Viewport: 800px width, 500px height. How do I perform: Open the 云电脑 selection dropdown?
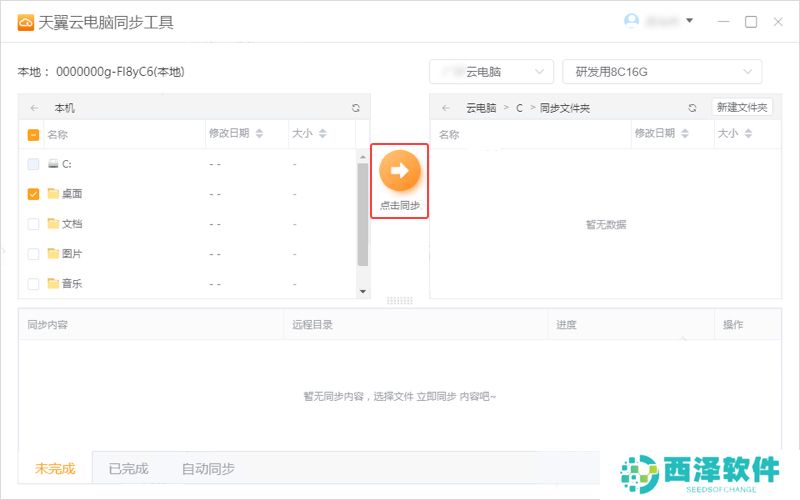point(491,72)
